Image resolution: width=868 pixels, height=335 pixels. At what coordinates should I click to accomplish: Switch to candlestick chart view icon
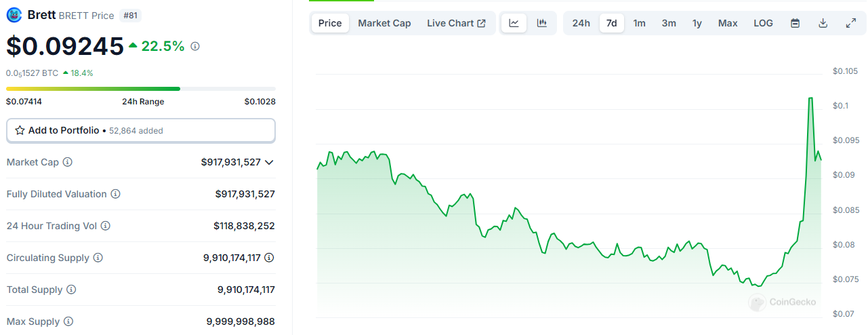541,23
